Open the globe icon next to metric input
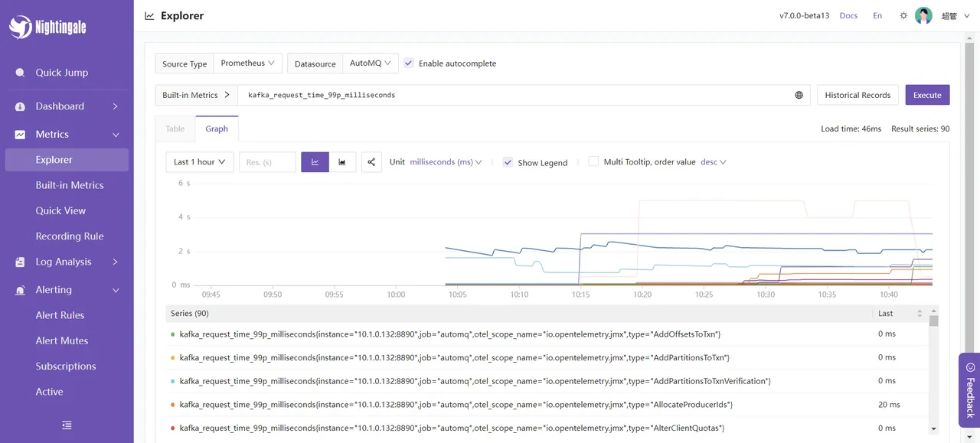This screenshot has width=980, height=443. [x=799, y=94]
